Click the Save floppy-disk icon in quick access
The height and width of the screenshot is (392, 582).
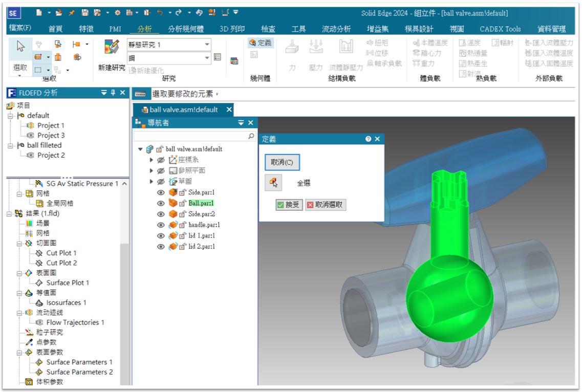(x=85, y=13)
